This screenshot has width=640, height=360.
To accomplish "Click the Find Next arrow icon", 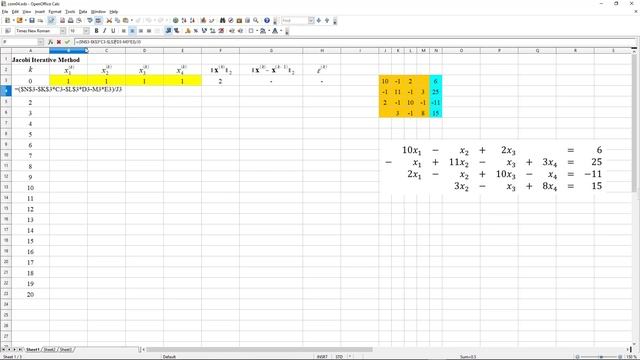I will [319, 20].
